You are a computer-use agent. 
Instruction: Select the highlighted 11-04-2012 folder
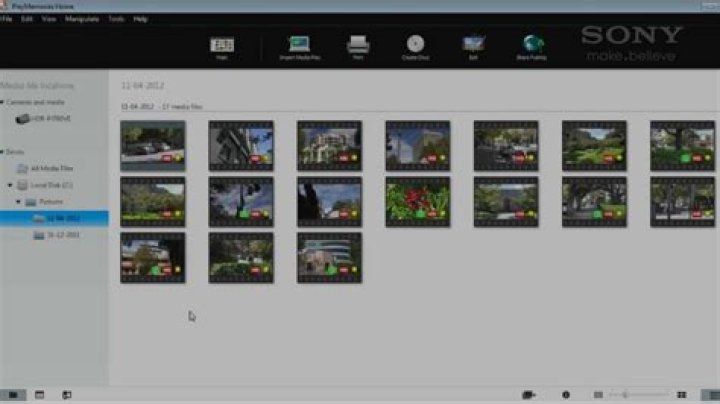coord(54,219)
